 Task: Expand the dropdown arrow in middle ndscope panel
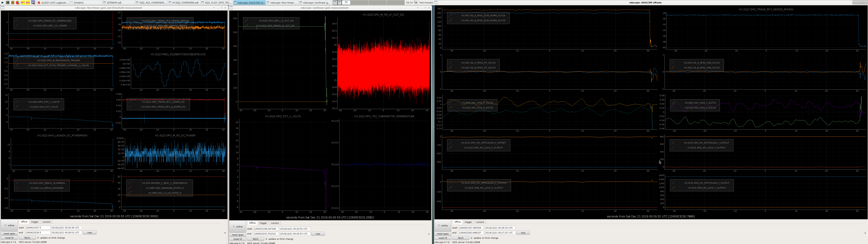429,234
